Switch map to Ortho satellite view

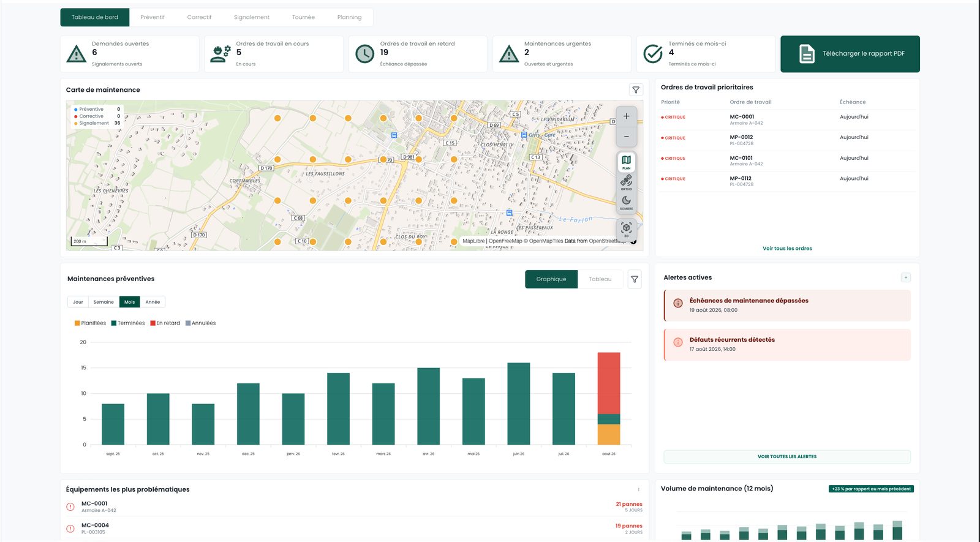click(x=626, y=182)
